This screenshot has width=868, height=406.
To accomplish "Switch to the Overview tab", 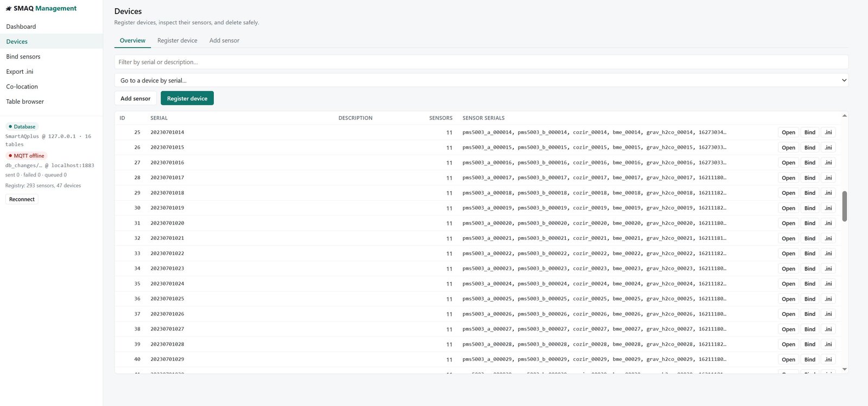I will (132, 41).
